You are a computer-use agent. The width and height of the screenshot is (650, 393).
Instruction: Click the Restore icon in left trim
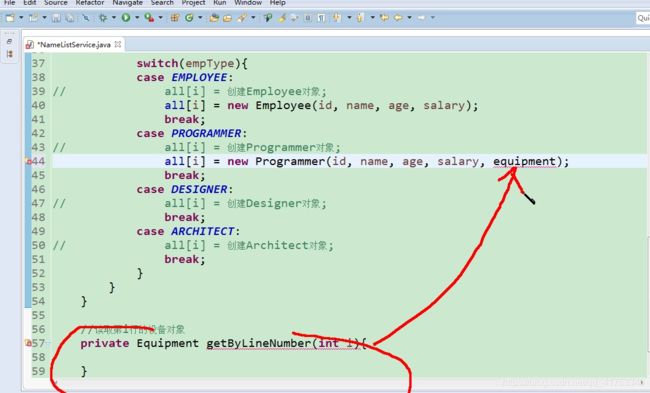click(x=10, y=41)
